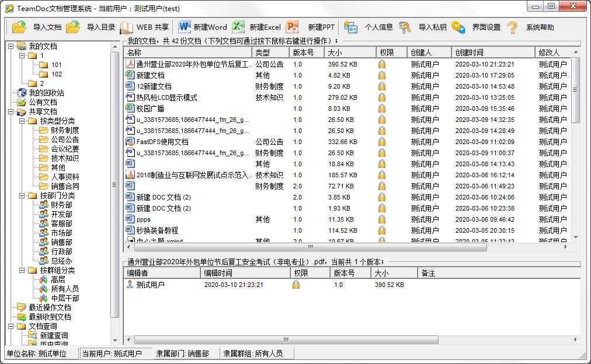Select the FastDFS使用文档 row

point(162,142)
